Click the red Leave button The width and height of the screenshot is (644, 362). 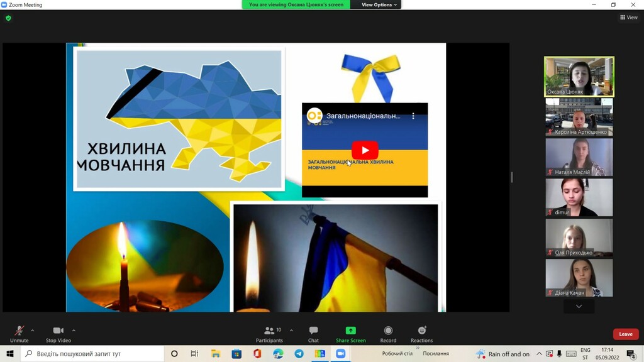[x=625, y=334]
